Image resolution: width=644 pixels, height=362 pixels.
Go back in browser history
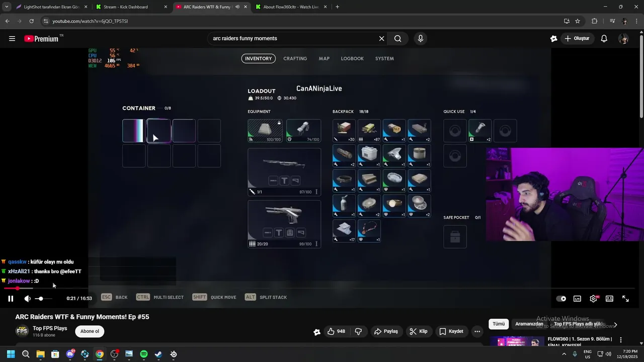[7, 21]
